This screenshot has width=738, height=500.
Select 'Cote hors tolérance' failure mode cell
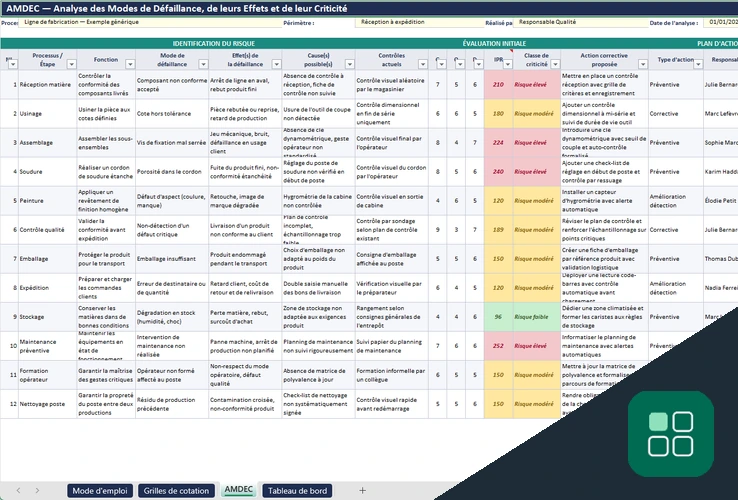click(x=172, y=113)
